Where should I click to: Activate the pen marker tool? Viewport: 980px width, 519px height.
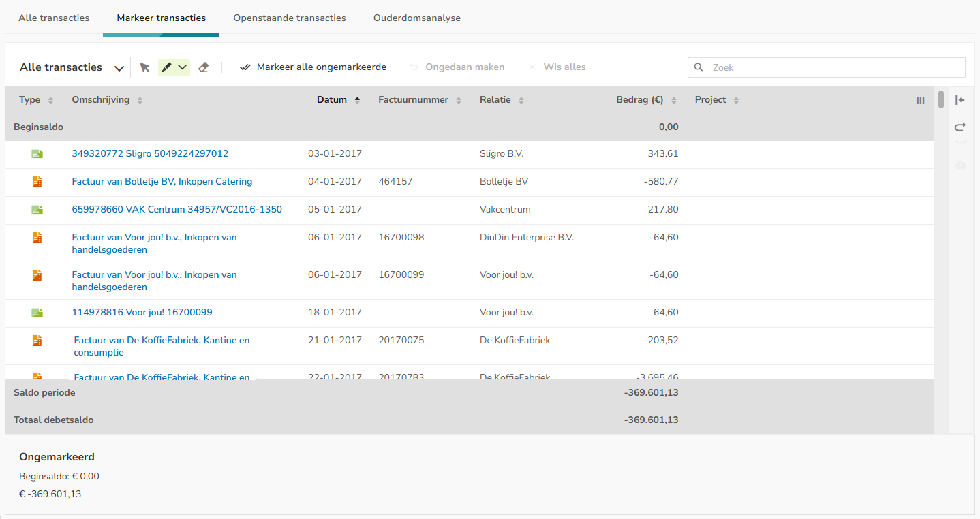click(167, 67)
